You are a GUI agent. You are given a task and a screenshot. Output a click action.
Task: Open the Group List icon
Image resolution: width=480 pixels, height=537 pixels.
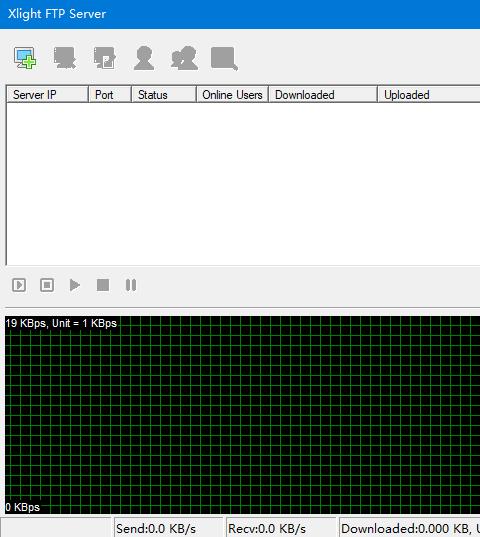[x=185, y=58]
